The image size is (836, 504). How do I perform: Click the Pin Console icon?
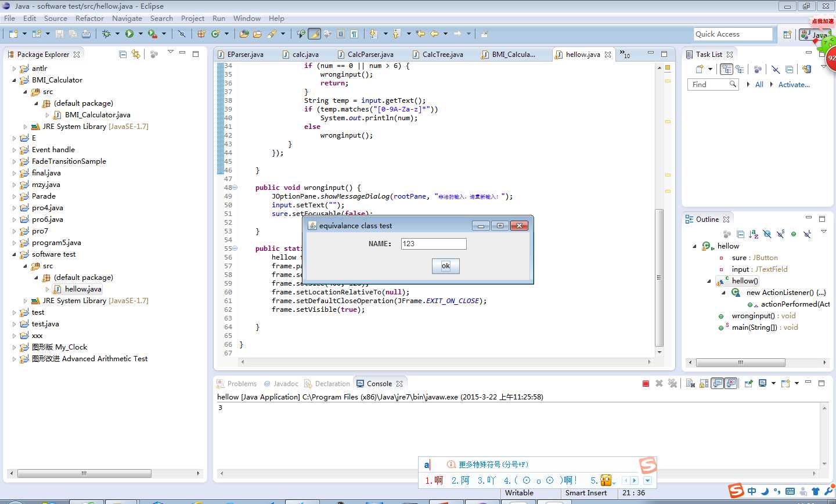point(749,383)
